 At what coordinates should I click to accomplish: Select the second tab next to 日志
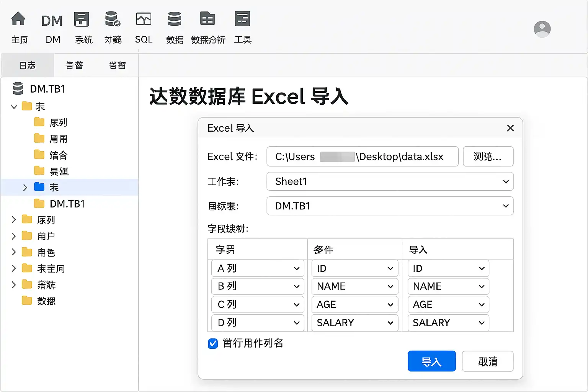74,65
